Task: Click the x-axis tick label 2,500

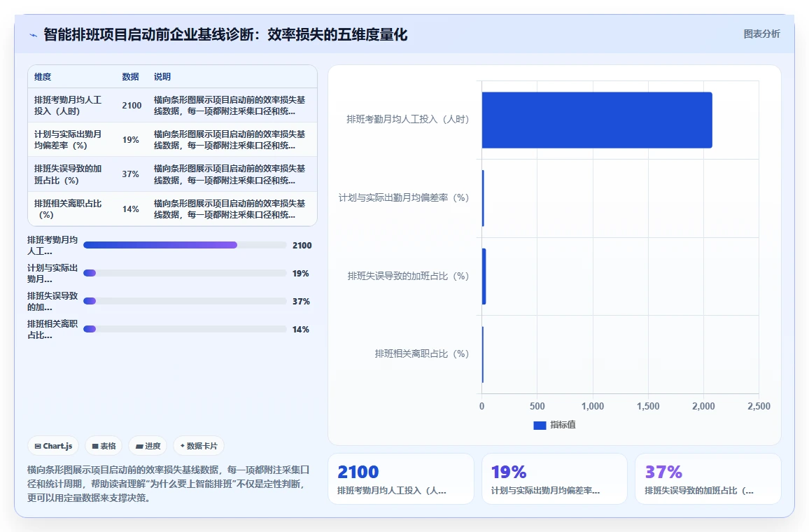Action: pyautogui.click(x=759, y=406)
